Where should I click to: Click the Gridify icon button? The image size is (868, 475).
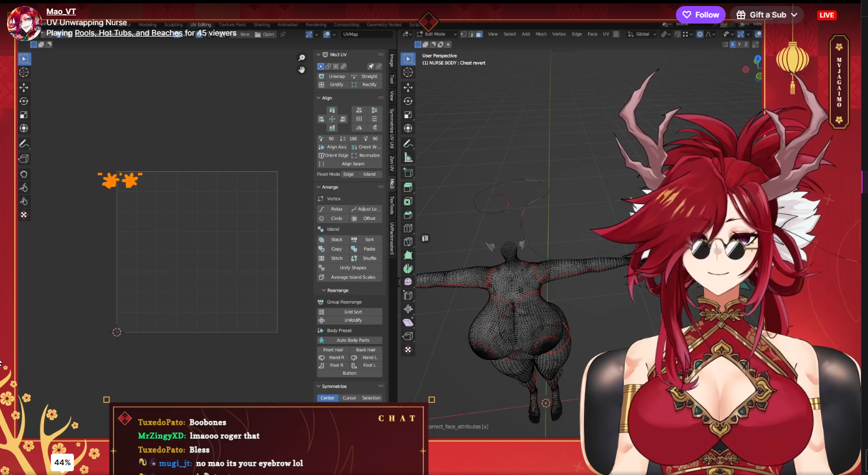pyautogui.click(x=322, y=85)
